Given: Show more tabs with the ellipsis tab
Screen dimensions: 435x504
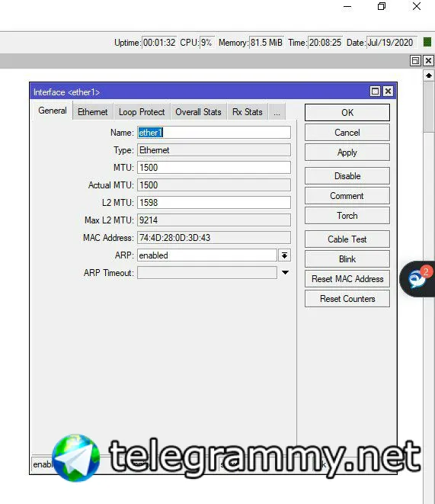Looking at the screenshot, I should [x=277, y=112].
